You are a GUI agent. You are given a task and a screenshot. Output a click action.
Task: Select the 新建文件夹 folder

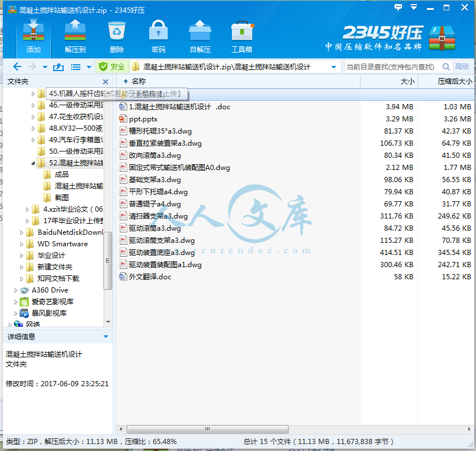pos(54,267)
